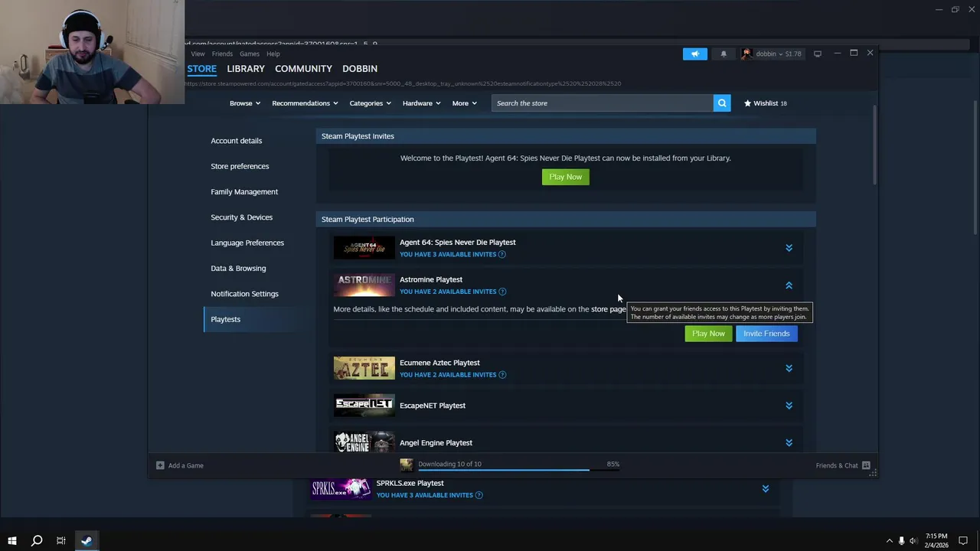980x551 pixels.
Task: Click the help icon beside Astromine invites
Action: pyautogui.click(x=502, y=292)
